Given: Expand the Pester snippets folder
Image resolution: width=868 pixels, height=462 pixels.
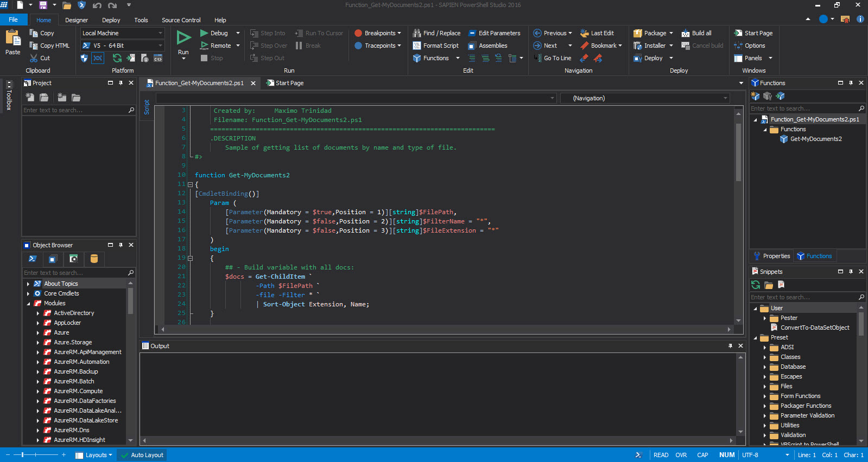Looking at the screenshot, I should [x=765, y=318].
